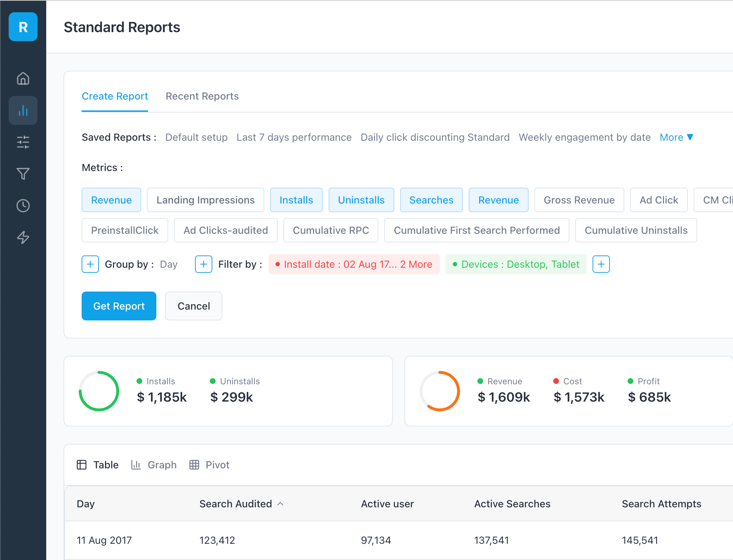This screenshot has width=733, height=560.
Task: Open the funnel filter sidebar icon
Action: coord(23,174)
